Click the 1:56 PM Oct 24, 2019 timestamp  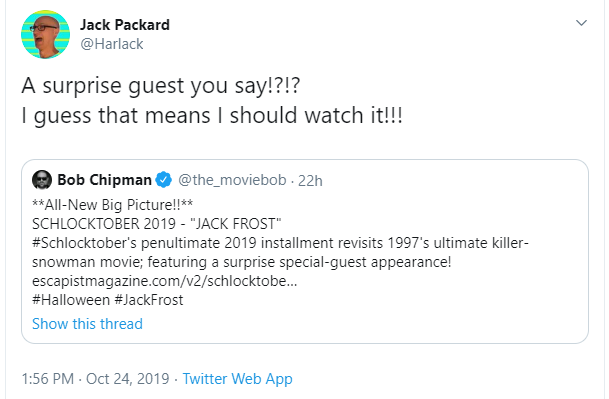[96, 378]
